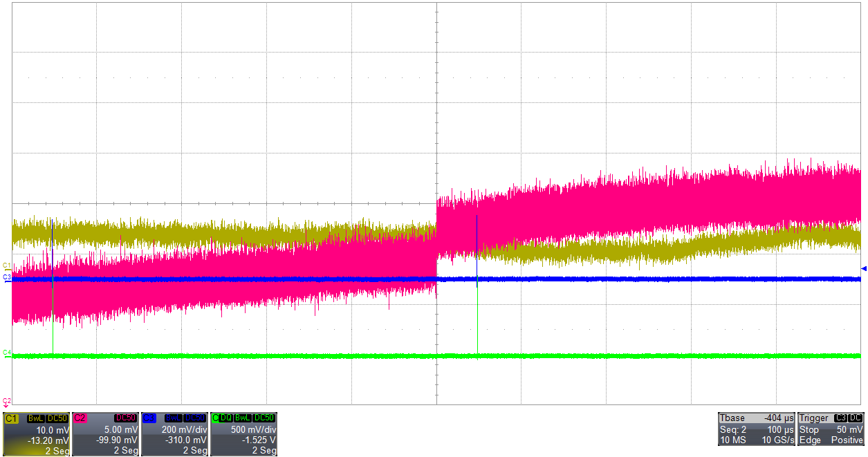Screen dimensions: 868x457
Task: Click the Stop trigger mode readout
Action: pyautogui.click(x=809, y=430)
